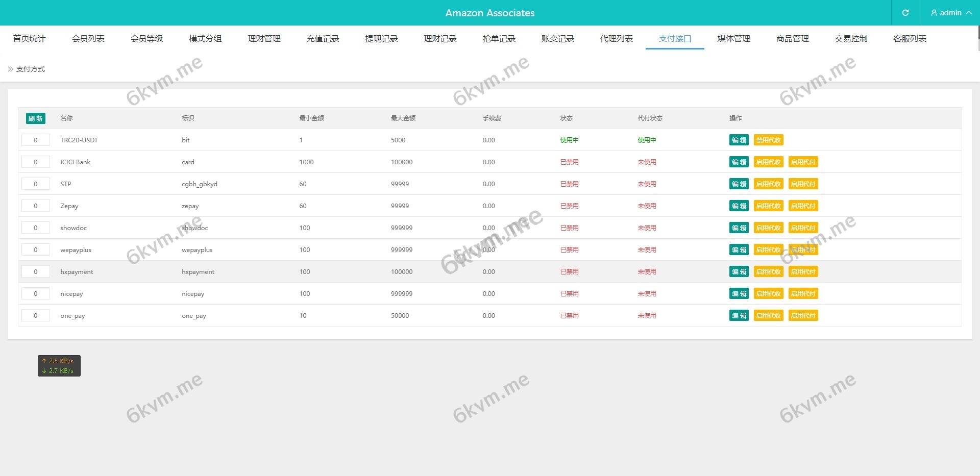Open the 首页统计 tab
Viewport: 980px width, 476px height.
(29, 39)
